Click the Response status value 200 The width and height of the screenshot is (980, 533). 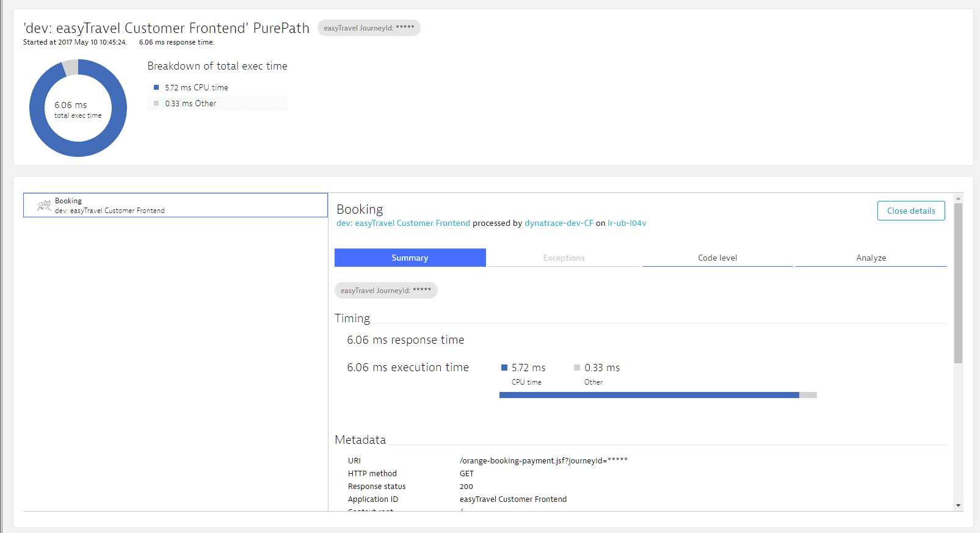point(466,487)
